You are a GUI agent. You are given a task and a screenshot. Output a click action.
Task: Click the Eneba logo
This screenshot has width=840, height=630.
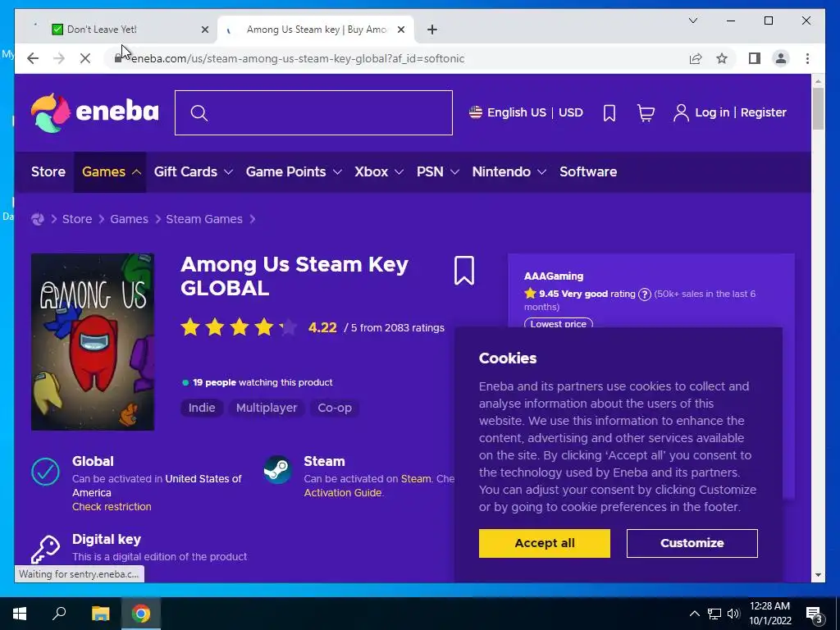[95, 112]
